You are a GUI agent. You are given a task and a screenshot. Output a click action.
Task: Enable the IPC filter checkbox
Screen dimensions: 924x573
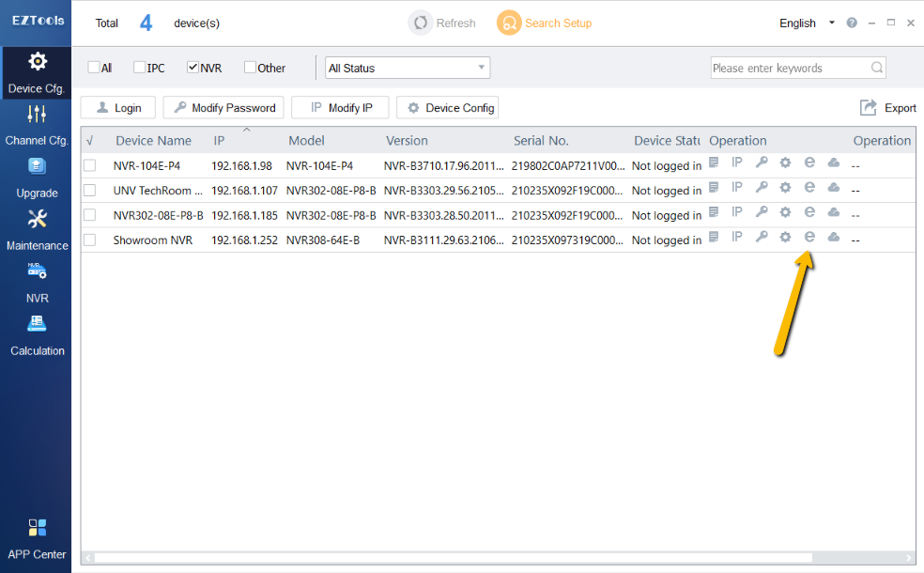[140, 68]
